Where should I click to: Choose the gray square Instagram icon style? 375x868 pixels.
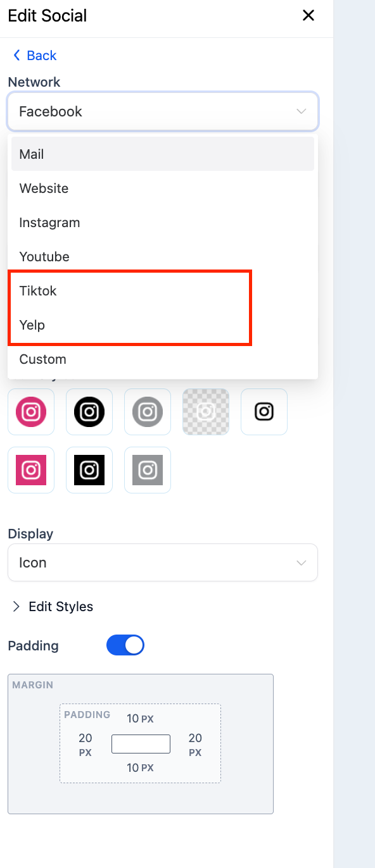pos(148,470)
